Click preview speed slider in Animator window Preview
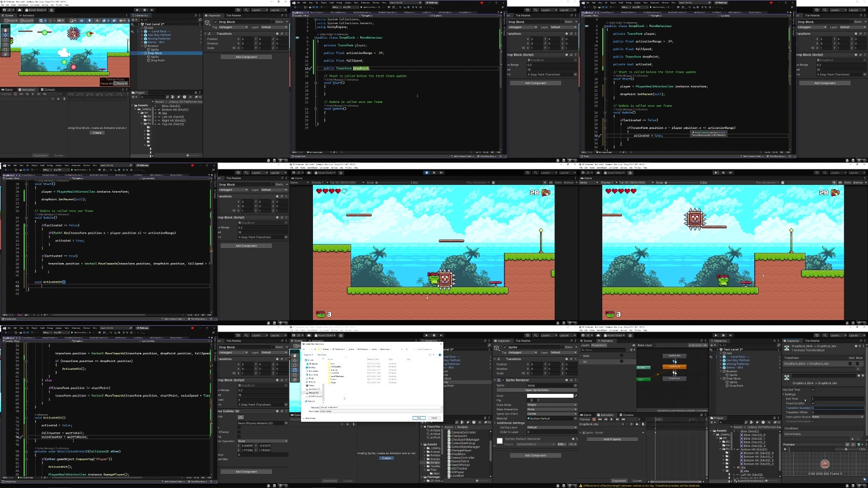This screenshot has height=488, width=868. (846, 449)
